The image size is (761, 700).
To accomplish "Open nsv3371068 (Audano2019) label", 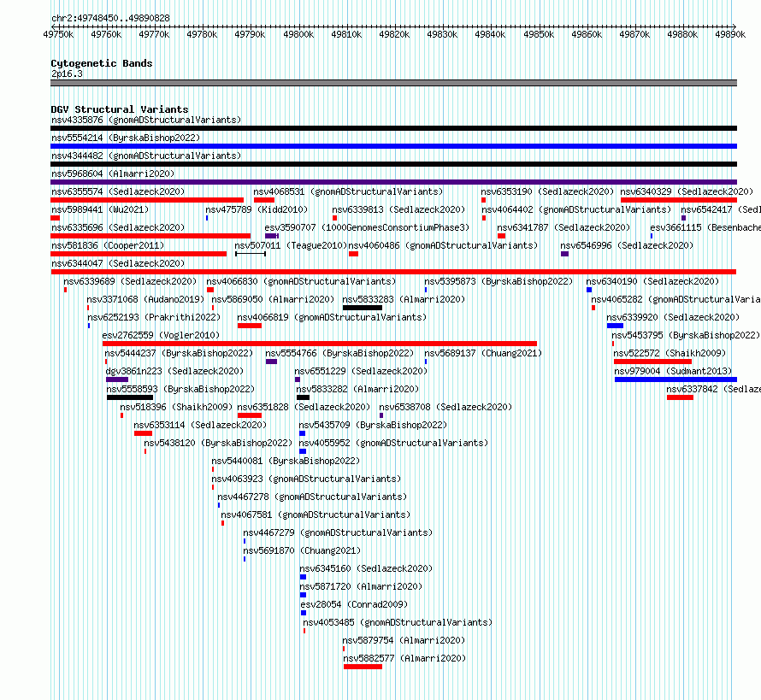I will (x=145, y=299).
